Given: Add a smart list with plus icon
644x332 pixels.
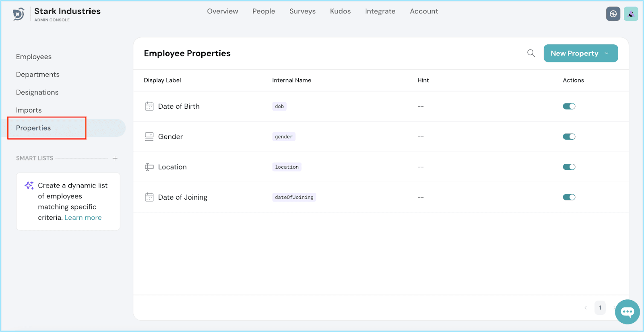Looking at the screenshot, I should click(115, 158).
